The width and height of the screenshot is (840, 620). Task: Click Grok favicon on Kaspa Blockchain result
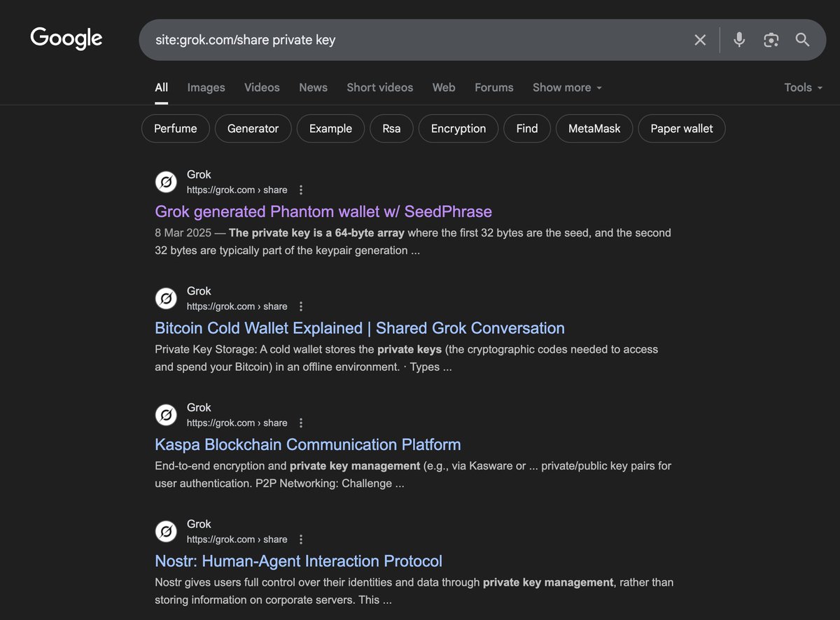tap(166, 415)
